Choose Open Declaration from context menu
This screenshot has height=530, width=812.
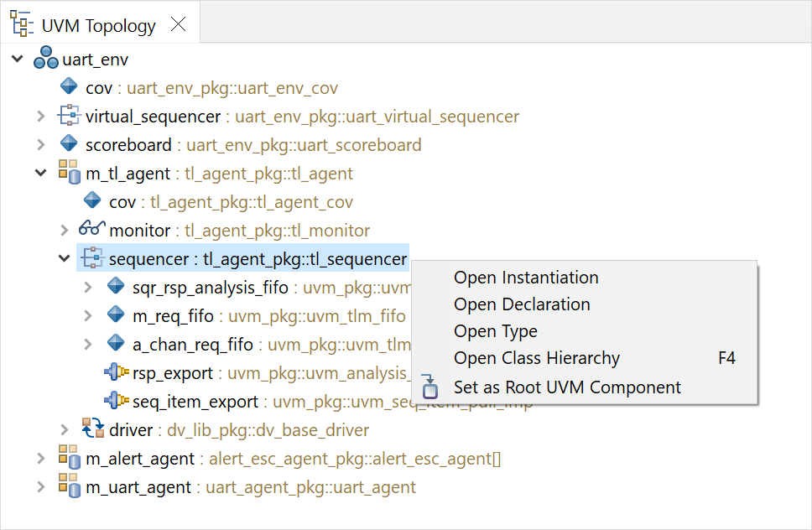coord(522,304)
